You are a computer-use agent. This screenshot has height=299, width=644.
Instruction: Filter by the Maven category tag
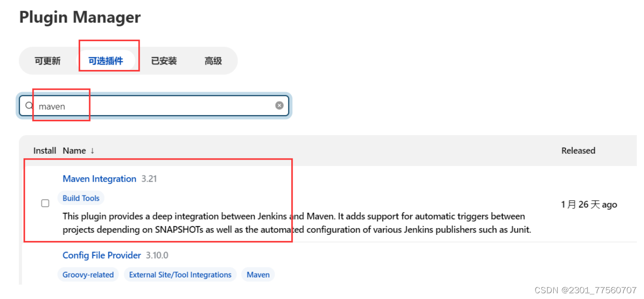258,275
